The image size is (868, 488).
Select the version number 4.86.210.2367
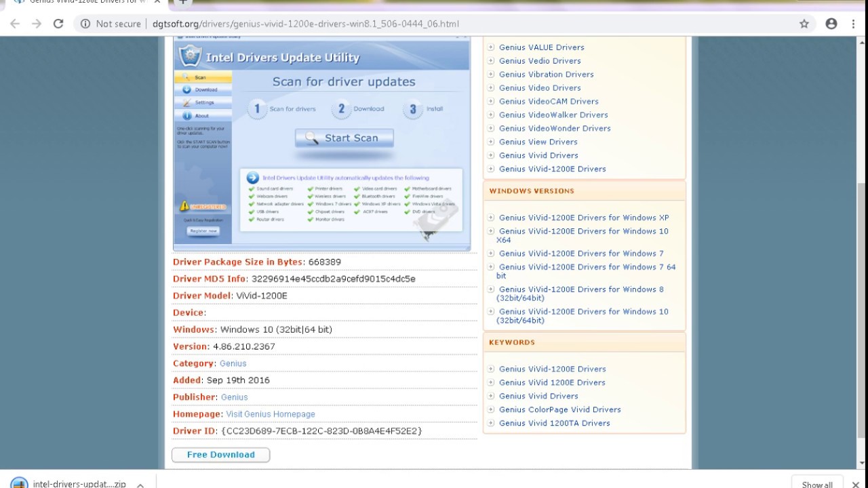point(244,346)
